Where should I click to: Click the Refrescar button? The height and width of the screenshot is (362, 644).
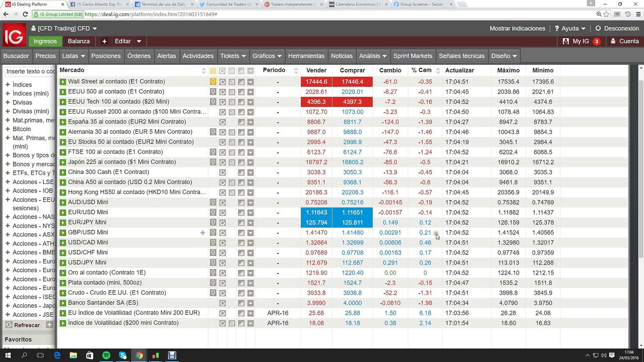23,325
